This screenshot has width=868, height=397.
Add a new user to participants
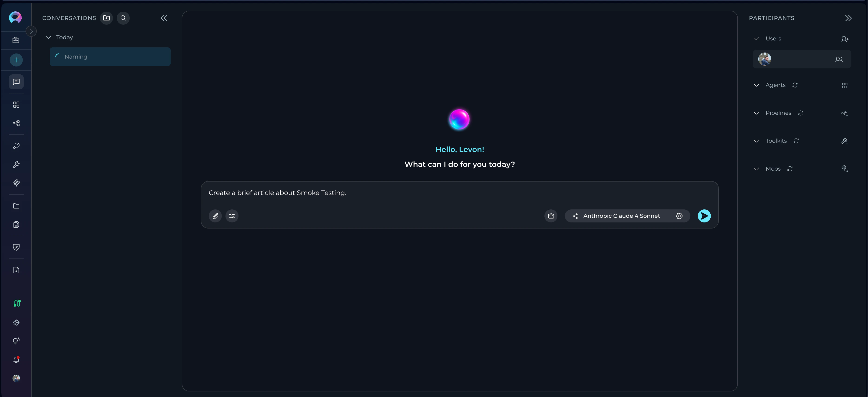tap(845, 39)
